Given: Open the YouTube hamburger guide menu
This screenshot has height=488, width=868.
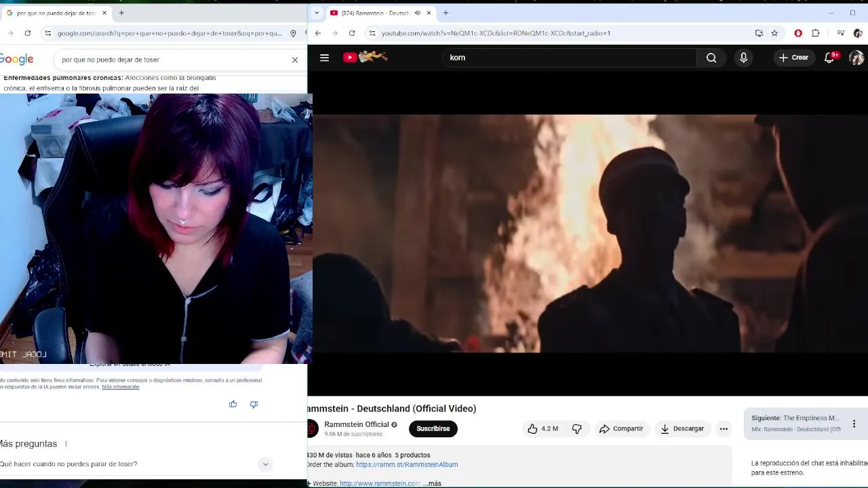Looking at the screenshot, I should [x=324, y=58].
